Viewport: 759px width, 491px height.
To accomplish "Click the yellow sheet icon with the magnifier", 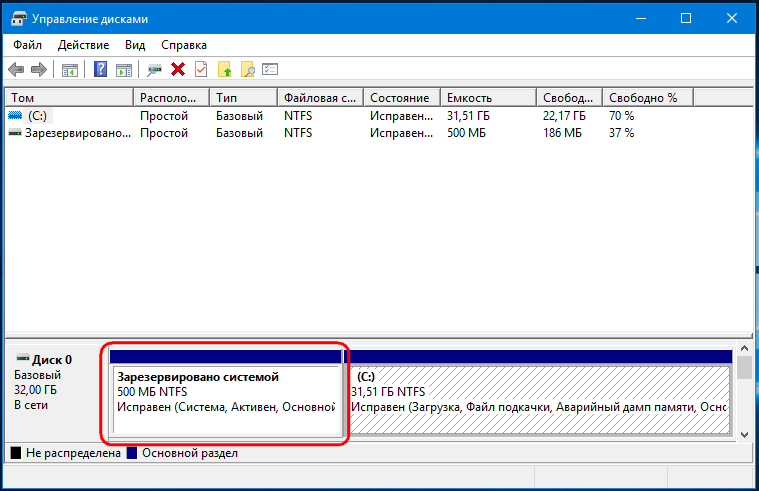I will click(x=247, y=69).
